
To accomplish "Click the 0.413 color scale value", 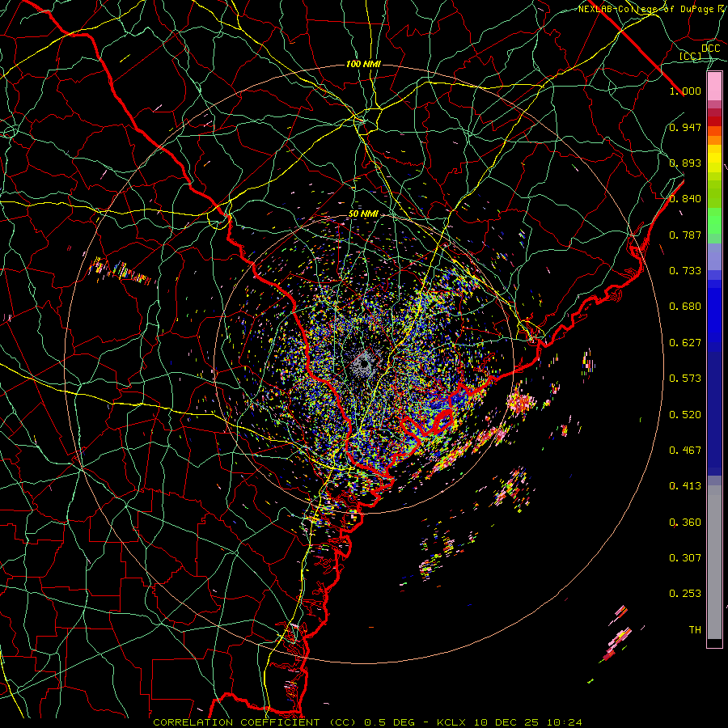I will pos(685,485).
